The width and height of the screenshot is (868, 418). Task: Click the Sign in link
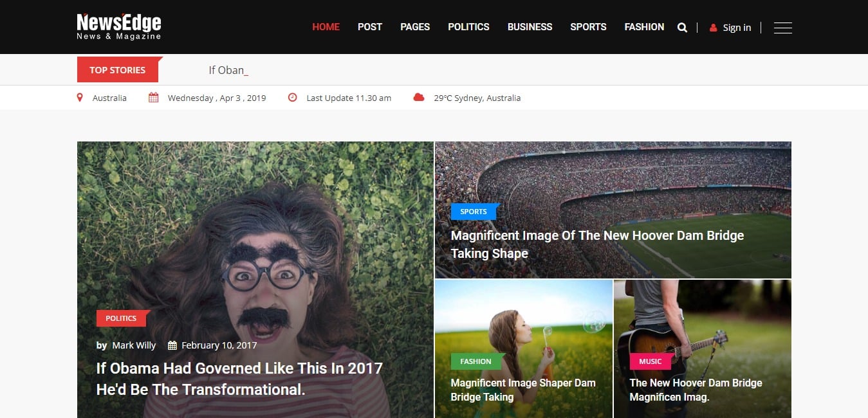(x=737, y=28)
